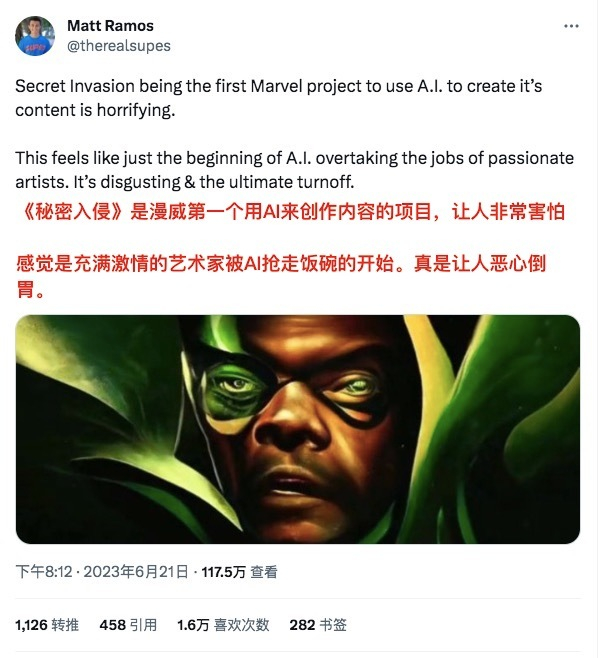Click the 2023年6月21日 date link
Viewport: 604px width, 658px height.
pos(136,572)
